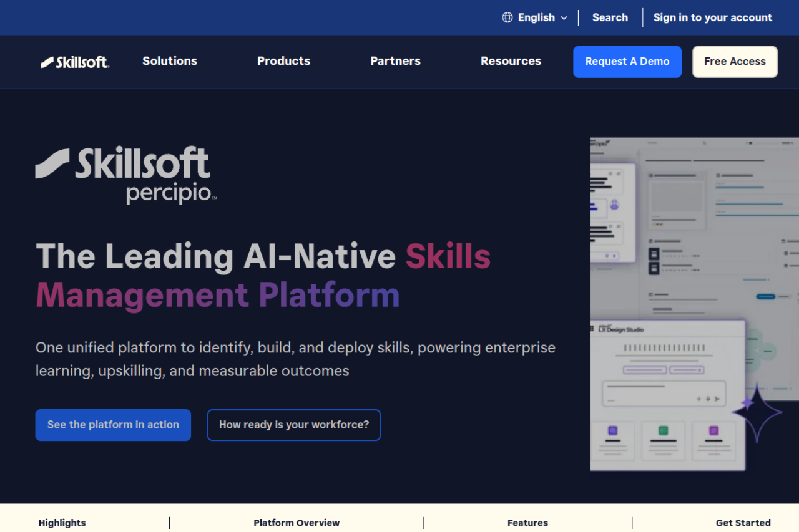
Task: Open the English language dropdown arrow
Action: pos(564,18)
